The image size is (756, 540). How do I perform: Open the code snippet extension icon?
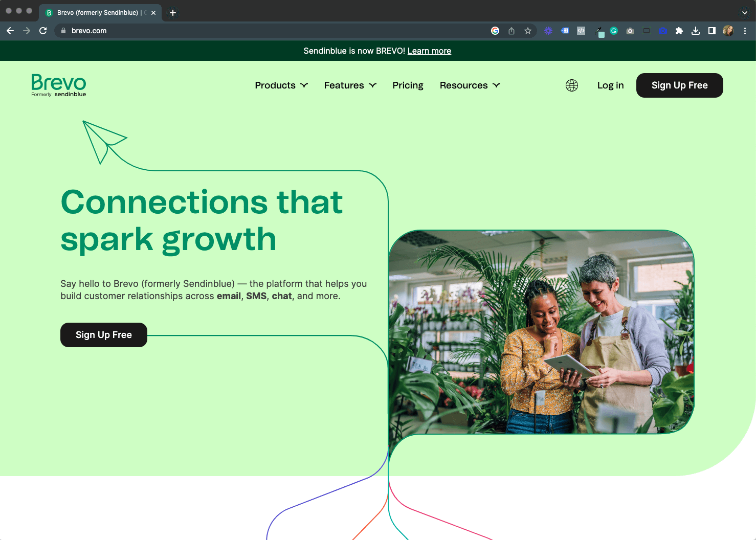[x=581, y=31]
